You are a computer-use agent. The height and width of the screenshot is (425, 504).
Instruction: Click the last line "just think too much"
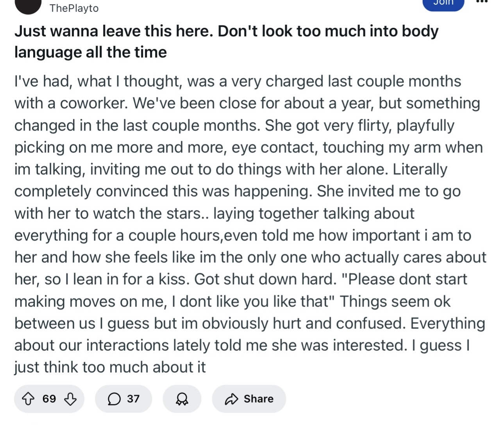pyautogui.click(x=110, y=367)
